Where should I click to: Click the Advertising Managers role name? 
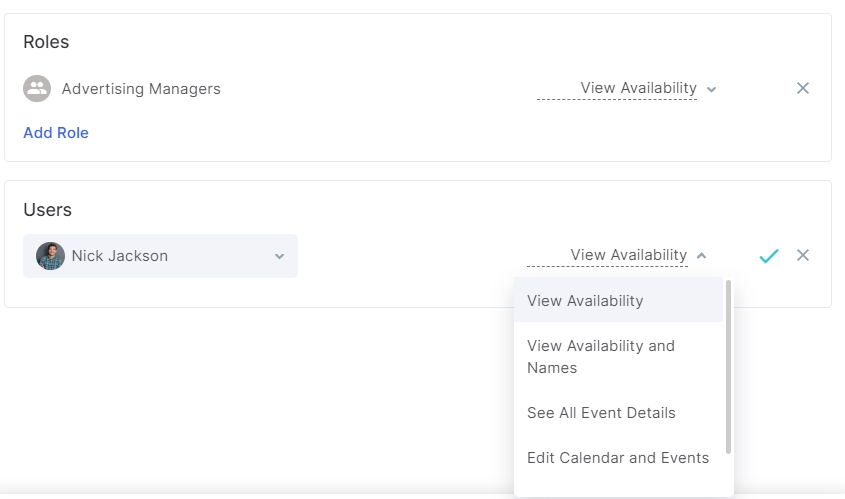(141, 88)
